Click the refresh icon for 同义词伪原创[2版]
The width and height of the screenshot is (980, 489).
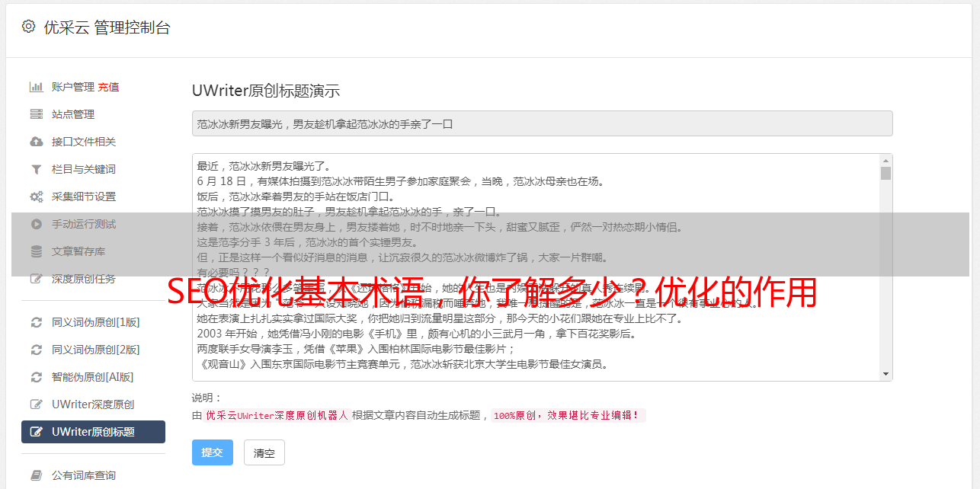click(36, 350)
